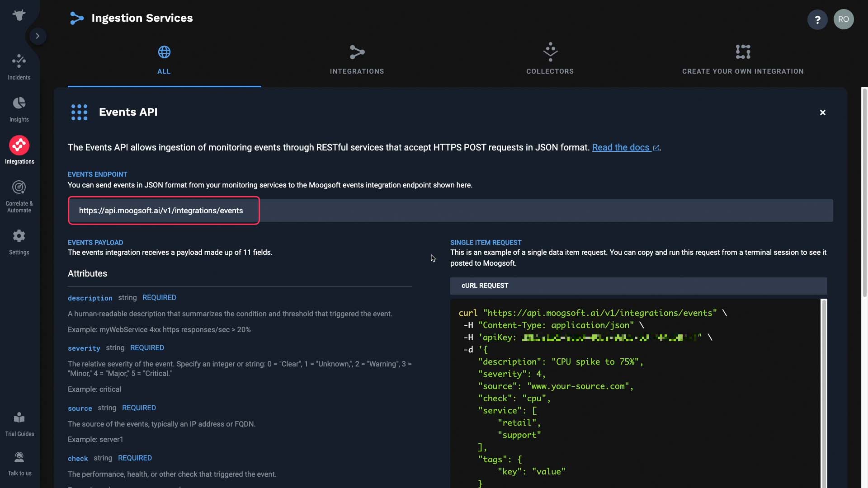868x488 pixels.
Task: Open the Integrations section
Action: point(19,150)
